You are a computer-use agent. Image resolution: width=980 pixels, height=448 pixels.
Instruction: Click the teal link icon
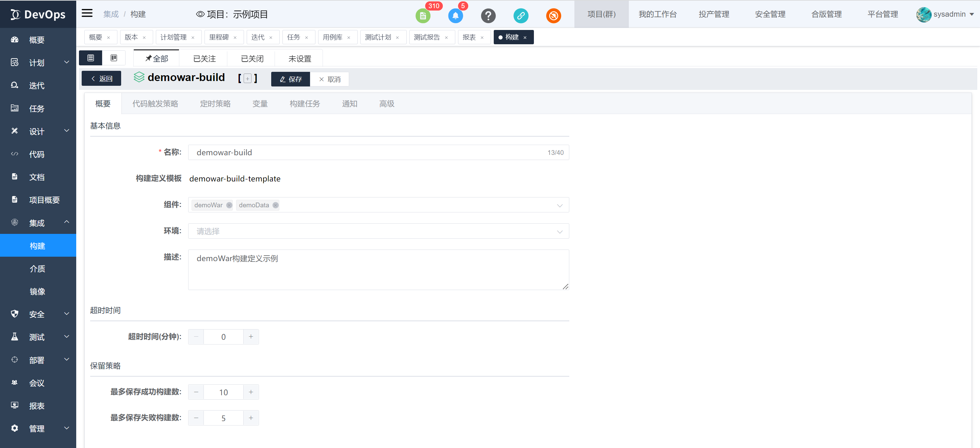pyautogui.click(x=521, y=16)
